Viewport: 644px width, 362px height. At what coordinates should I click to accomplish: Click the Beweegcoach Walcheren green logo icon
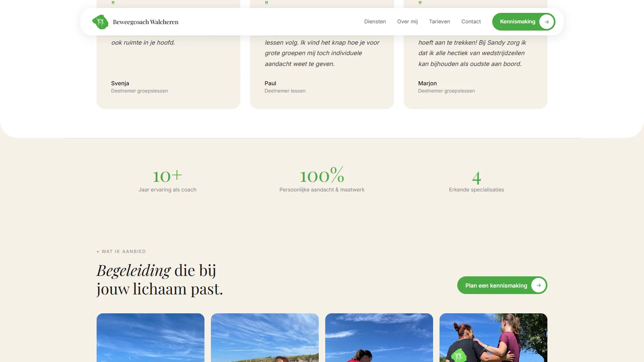(x=100, y=22)
